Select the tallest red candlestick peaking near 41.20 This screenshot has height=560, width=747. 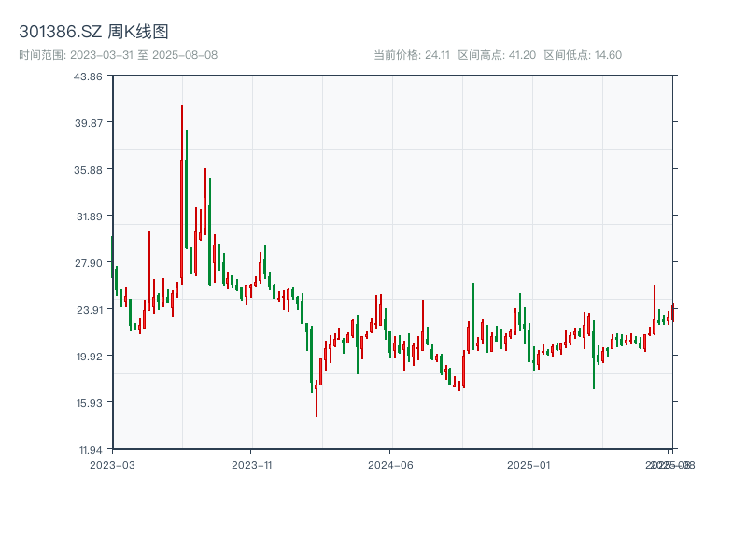click(181, 195)
